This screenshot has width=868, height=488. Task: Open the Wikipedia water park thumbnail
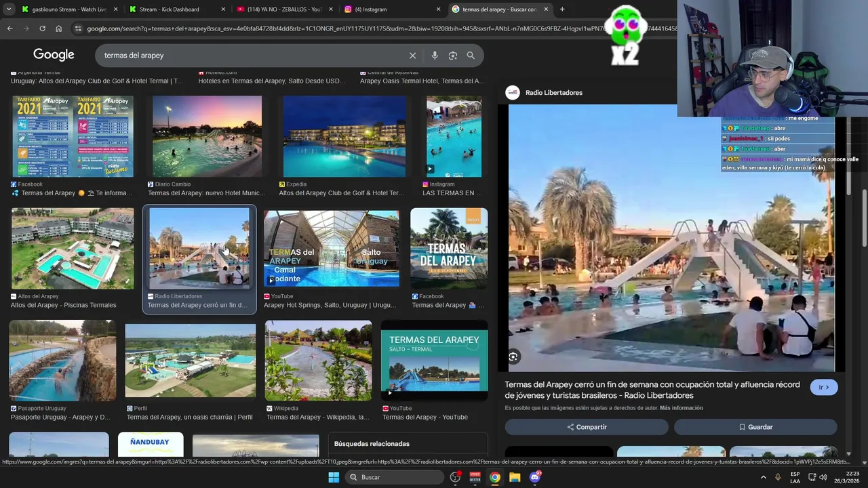coord(318,361)
